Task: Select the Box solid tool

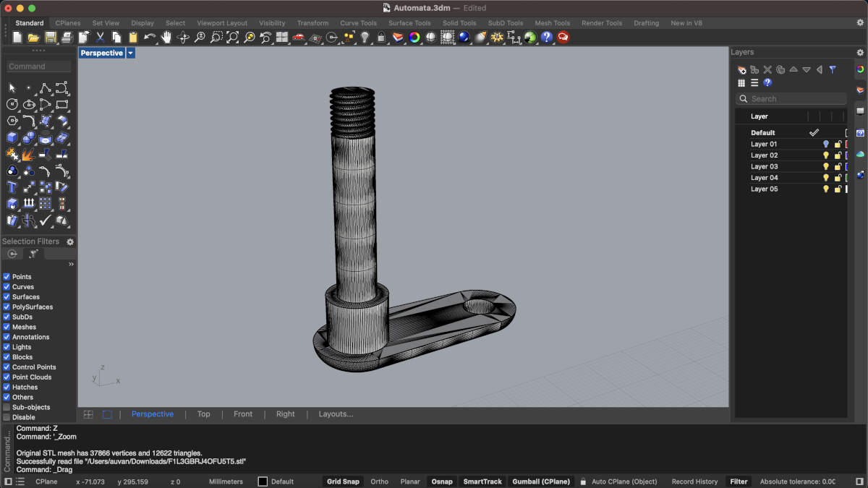Action: pos(12,137)
